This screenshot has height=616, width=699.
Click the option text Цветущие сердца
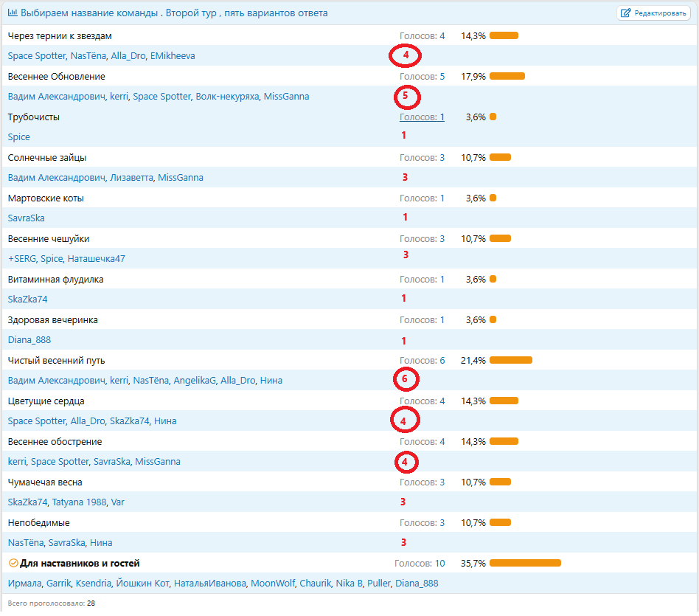[46, 401]
